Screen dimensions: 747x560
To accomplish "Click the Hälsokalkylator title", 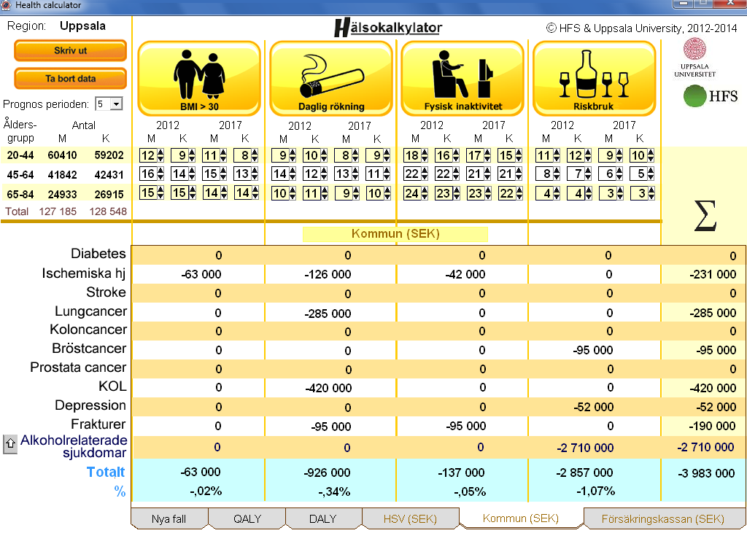I will [x=388, y=28].
